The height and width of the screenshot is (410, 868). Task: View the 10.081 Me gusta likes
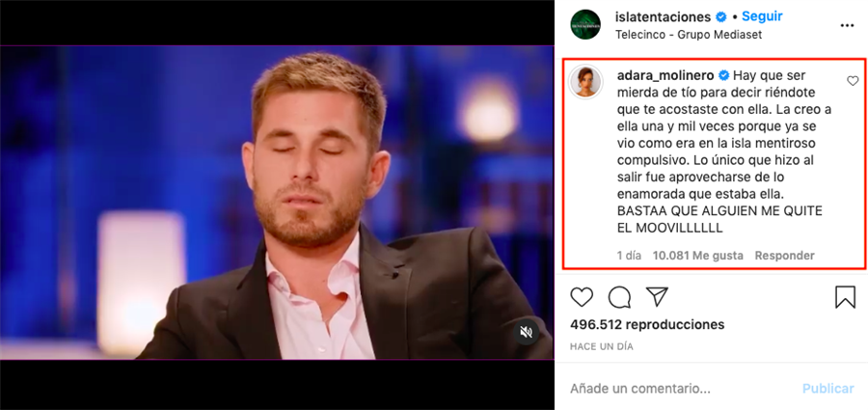click(x=697, y=256)
